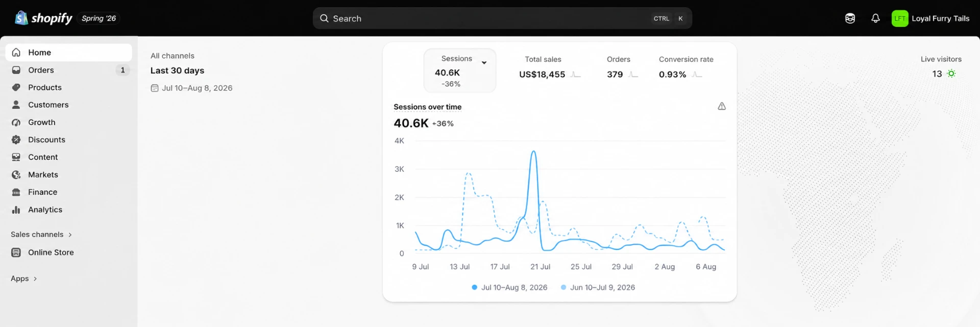Click the 21 Jul axis label
The height and width of the screenshot is (327, 980).
pos(540,267)
